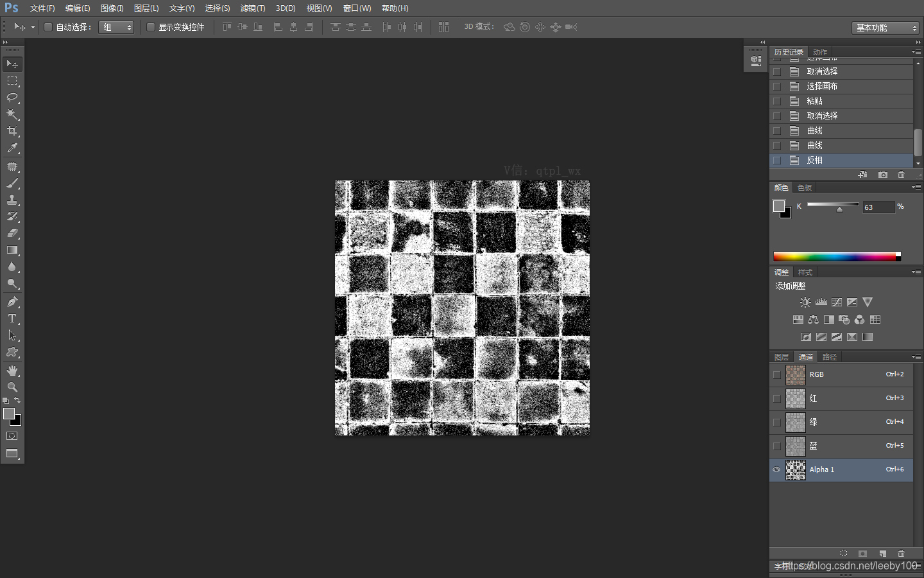Add Levels adjustment icon
Viewport: 924px width, 578px height.
coord(821,302)
